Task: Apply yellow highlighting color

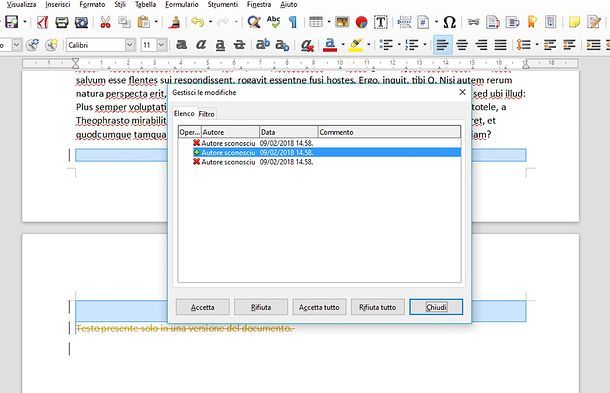Action: [x=356, y=45]
